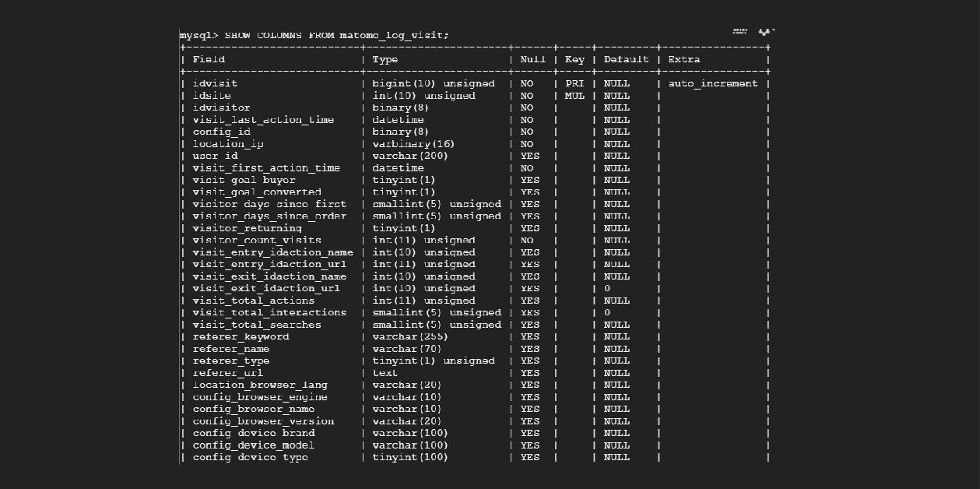
Task: Click the config_device_model field name
Action: click(254, 445)
